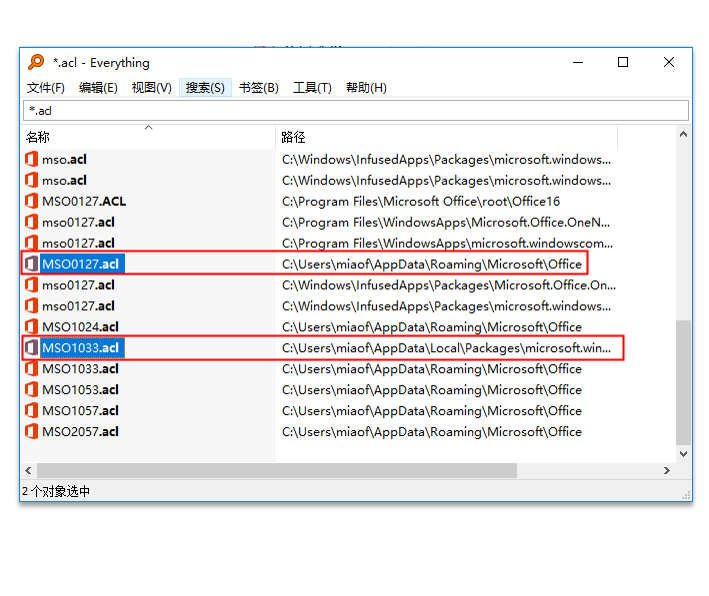709x596 pixels.
Task: Click horizontal scrollbar left arrow
Action: (x=28, y=470)
